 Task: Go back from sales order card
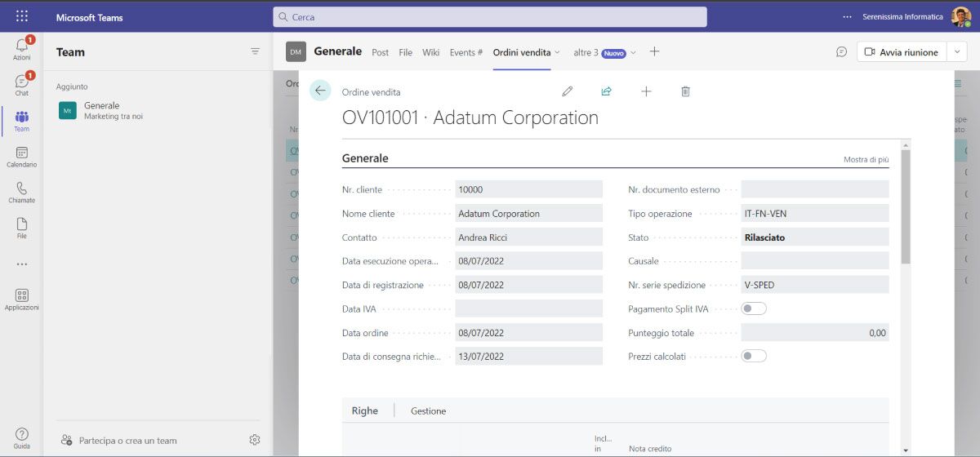[x=320, y=91]
